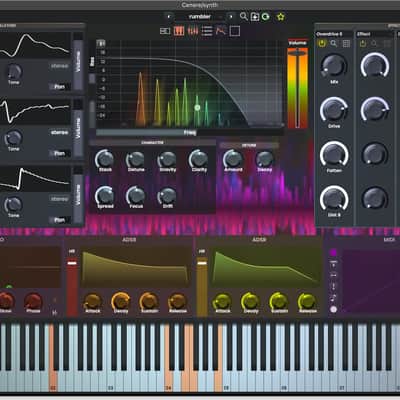Select the envelope curve view icon

221,31
